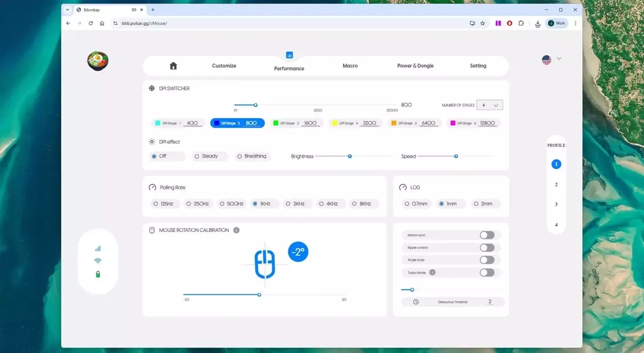This screenshot has height=353, width=644.
Task: Open the browser tab list chevron
Action: tap(68, 10)
